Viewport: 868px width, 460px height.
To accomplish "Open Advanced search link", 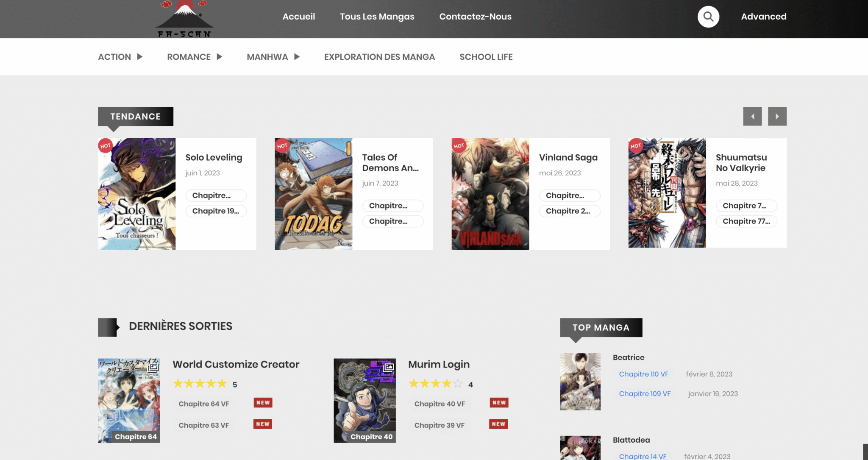I will point(763,17).
